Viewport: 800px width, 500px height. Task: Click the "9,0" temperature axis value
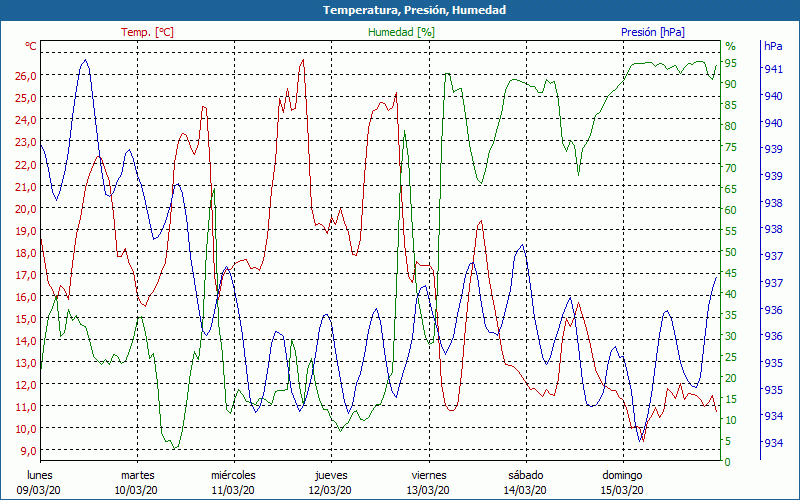click(x=29, y=451)
